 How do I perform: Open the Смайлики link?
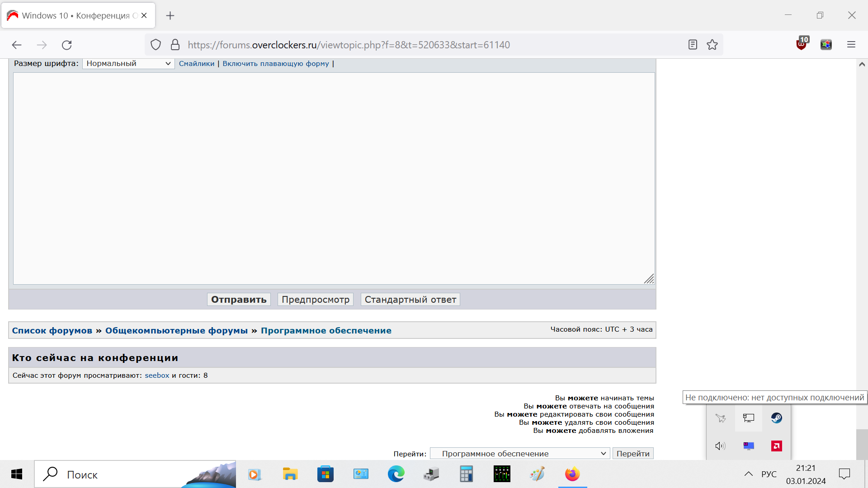(197, 64)
